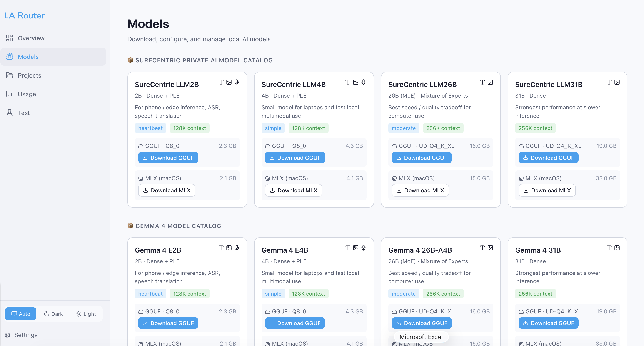Click the text capability icon on SureCentric LLM4B
The image size is (644, 346).
click(x=348, y=82)
